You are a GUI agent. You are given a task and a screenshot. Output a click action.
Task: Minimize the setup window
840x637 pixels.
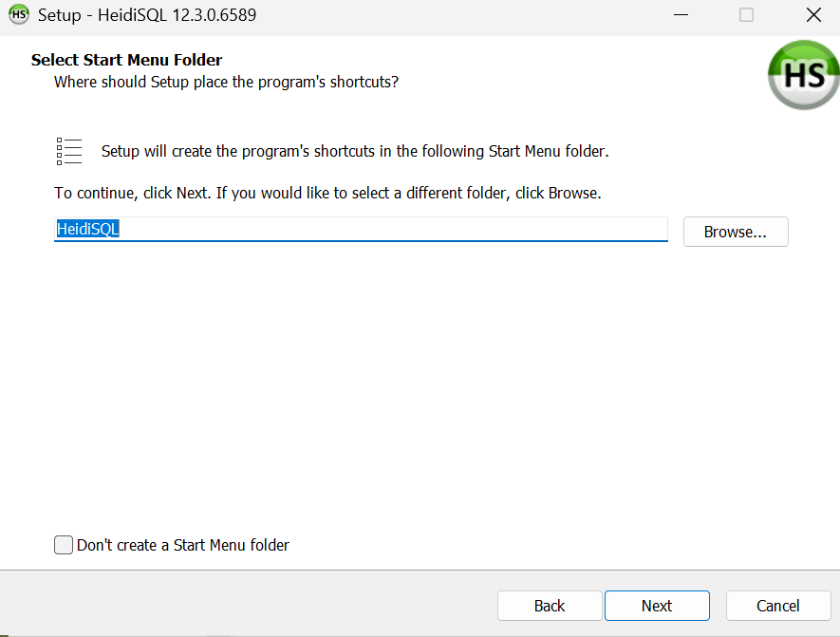coord(681,15)
